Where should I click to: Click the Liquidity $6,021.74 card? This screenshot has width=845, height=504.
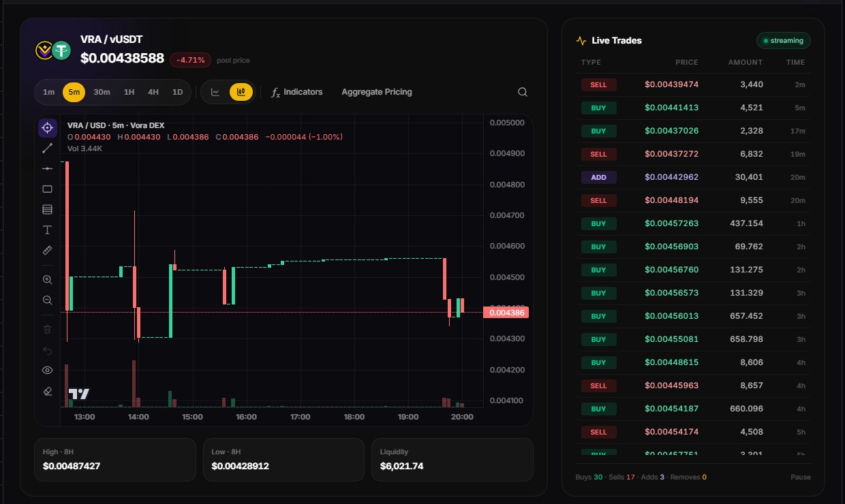click(452, 460)
